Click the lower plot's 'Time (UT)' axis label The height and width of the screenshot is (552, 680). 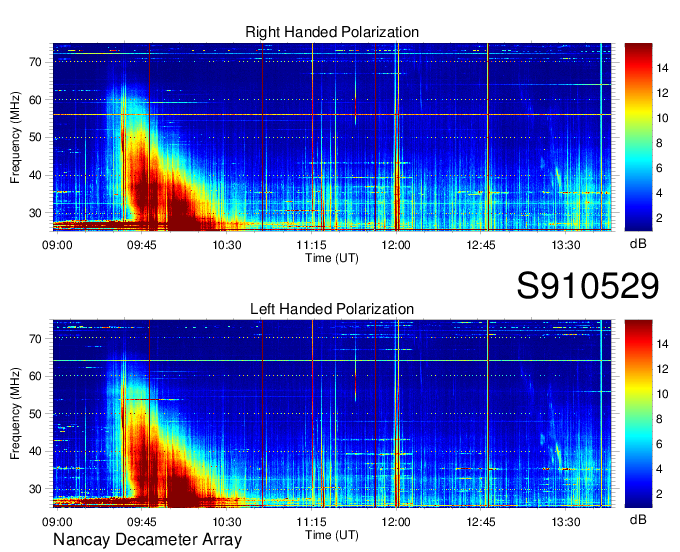pos(332,535)
